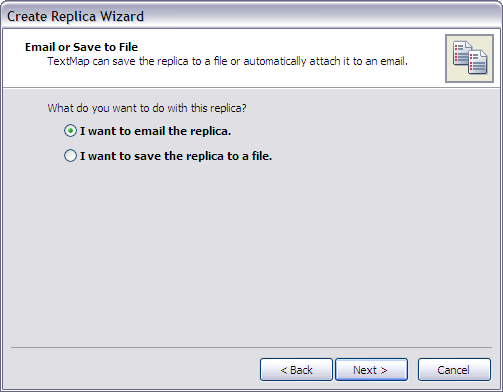Image resolution: width=503 pixels, height=392 pixels.
Task: Click the front document page of replica icon
Action: pyautogui.click(x=478, y=62)
